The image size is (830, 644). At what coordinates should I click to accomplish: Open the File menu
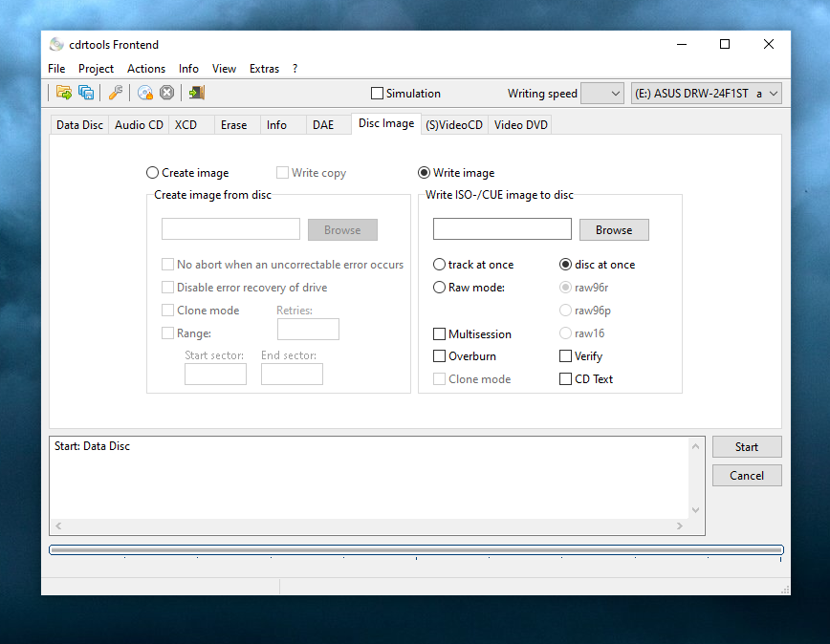click(56, 69)
